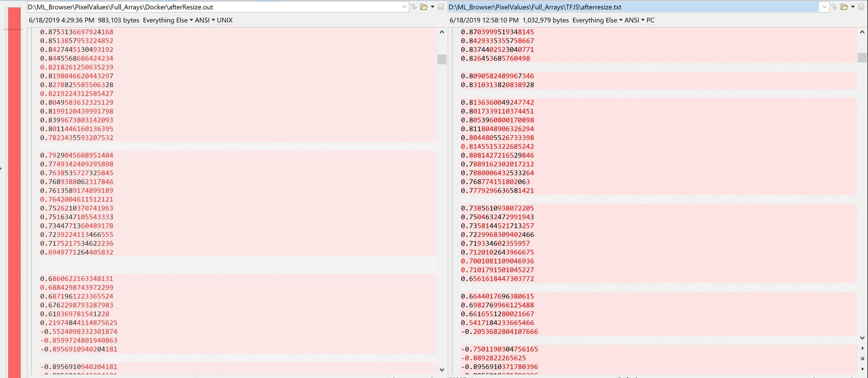The image size is (868, 378).
Task: Click UNIX line ending label on left
Action: [225, 20]
